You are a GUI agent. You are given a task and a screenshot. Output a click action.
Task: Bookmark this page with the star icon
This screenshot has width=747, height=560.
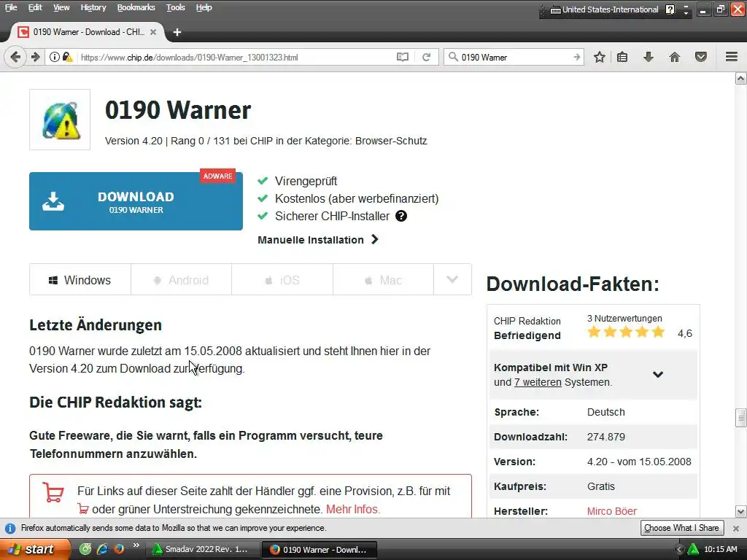(x=600, y=57)
